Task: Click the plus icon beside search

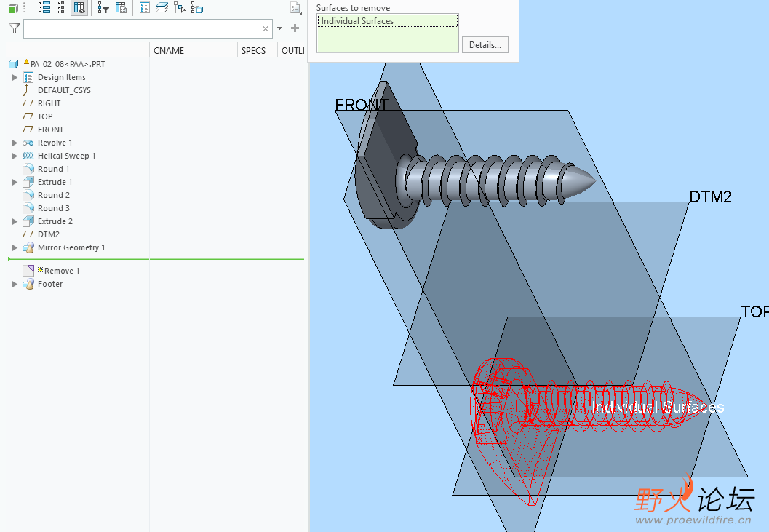Action: click(295, 28)
